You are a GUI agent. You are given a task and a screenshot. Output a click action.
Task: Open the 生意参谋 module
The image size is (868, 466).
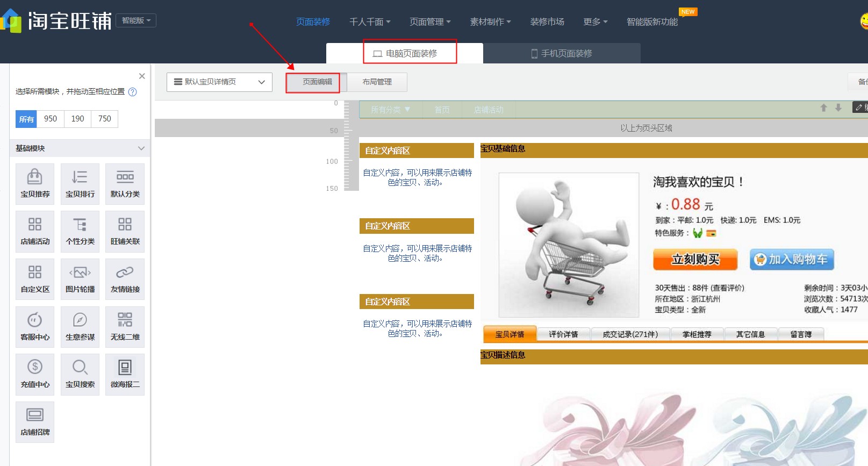pos(80,327)
